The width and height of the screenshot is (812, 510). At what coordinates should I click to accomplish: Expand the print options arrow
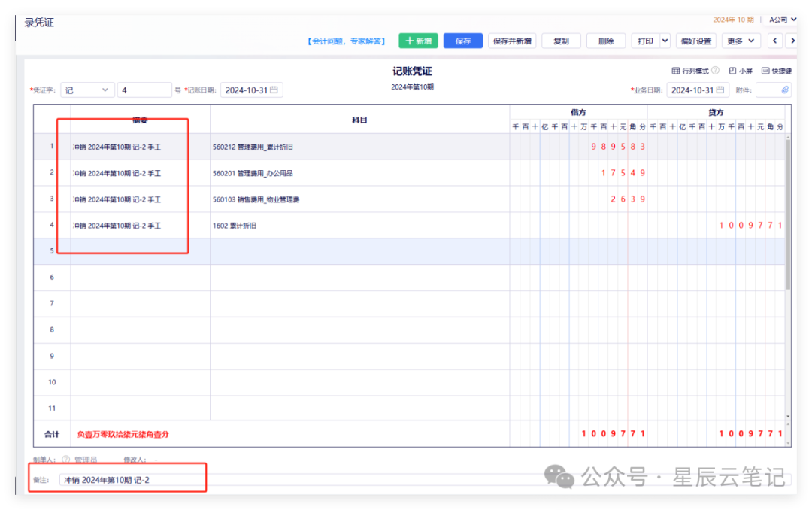coord(665,41)
